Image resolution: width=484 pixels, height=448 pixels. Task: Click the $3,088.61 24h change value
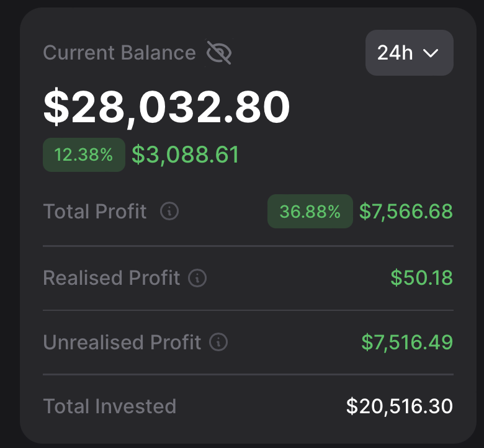tap(185, 155)
